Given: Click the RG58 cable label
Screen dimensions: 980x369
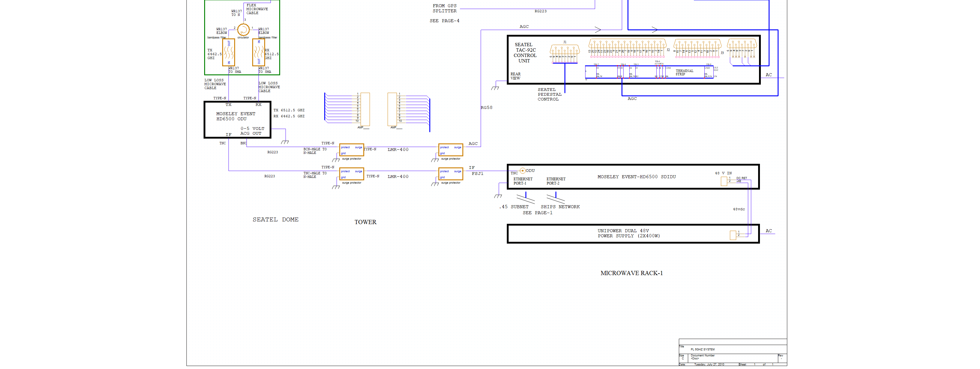Looking at the screenshot, I should [487, 107].
